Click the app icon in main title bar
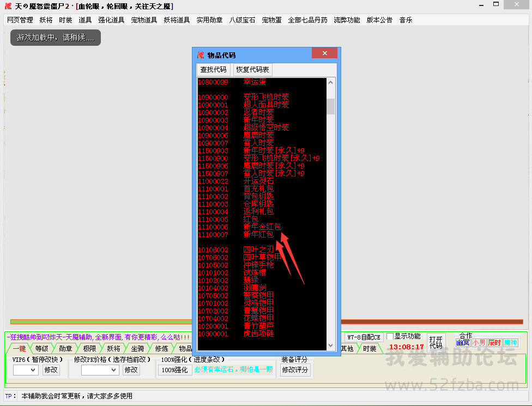This screenshot has width=532, height=406. click(x=7, y=6)
